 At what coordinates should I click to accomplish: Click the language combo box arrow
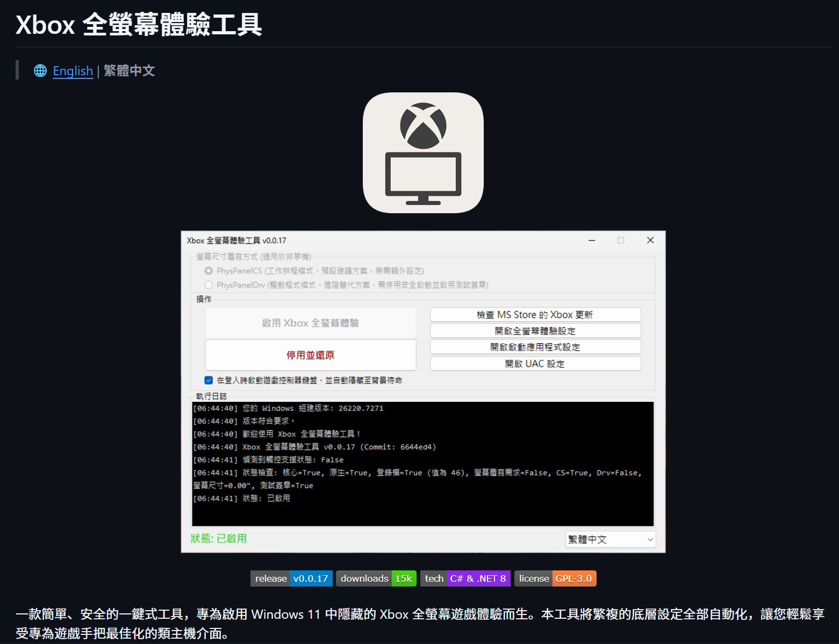pyautogui.click(x=650, y=539)
